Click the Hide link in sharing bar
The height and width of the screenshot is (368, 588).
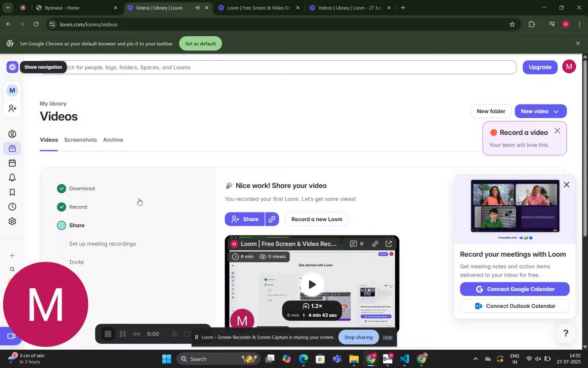[388, 337]
